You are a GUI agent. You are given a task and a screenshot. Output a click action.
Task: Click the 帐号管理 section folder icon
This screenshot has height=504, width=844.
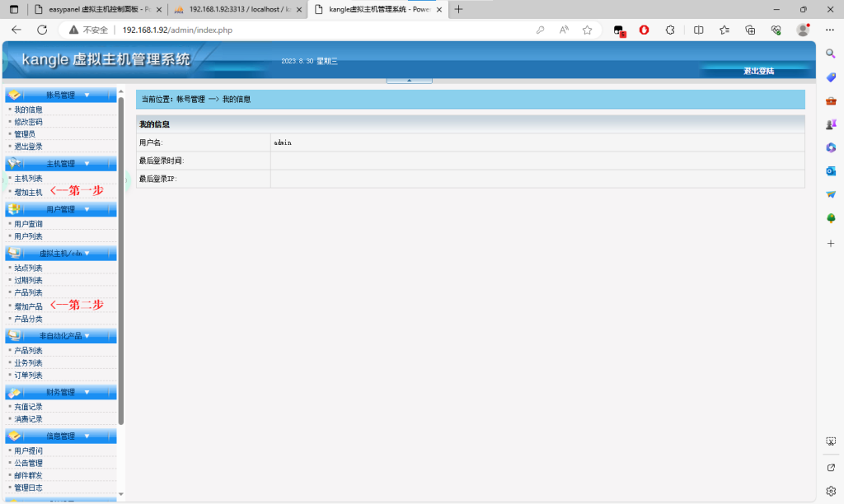click(15, 95)
